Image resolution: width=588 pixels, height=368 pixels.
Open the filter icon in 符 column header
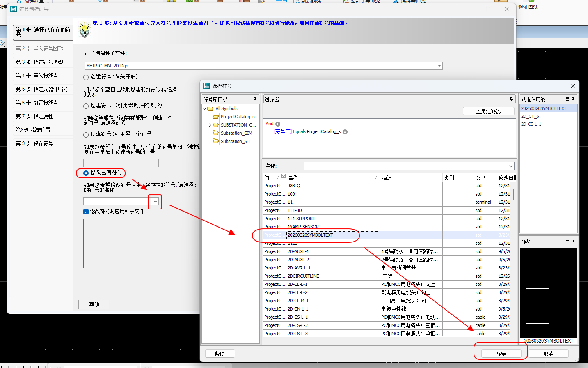(283, 176)
